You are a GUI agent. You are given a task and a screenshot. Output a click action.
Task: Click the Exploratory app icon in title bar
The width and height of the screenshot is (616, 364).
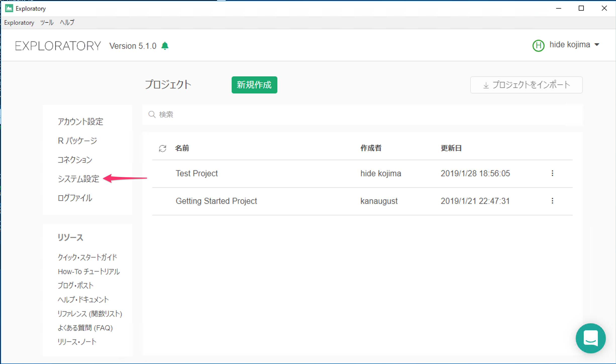click(9, 8)
